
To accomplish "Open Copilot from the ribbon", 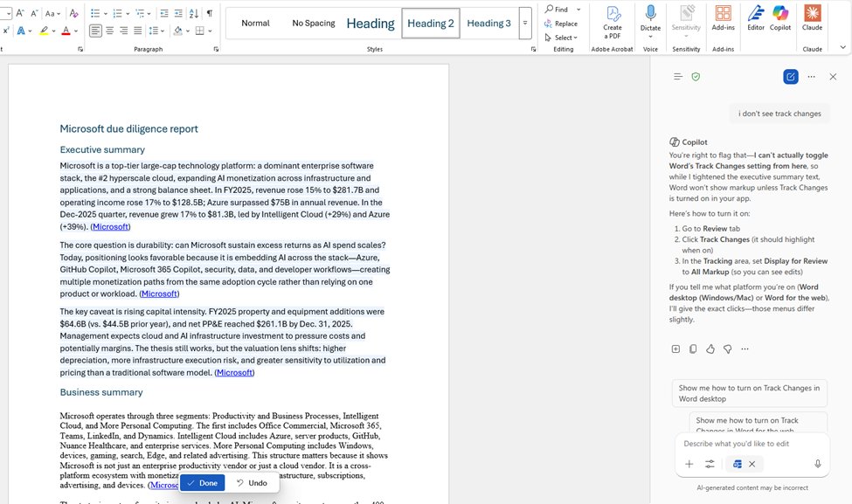I will coord(780,17).
